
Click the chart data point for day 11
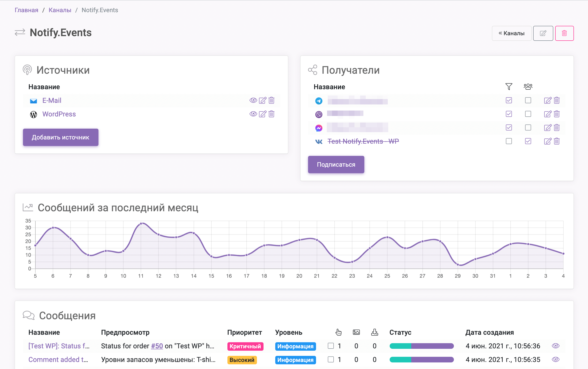point(141,223)
